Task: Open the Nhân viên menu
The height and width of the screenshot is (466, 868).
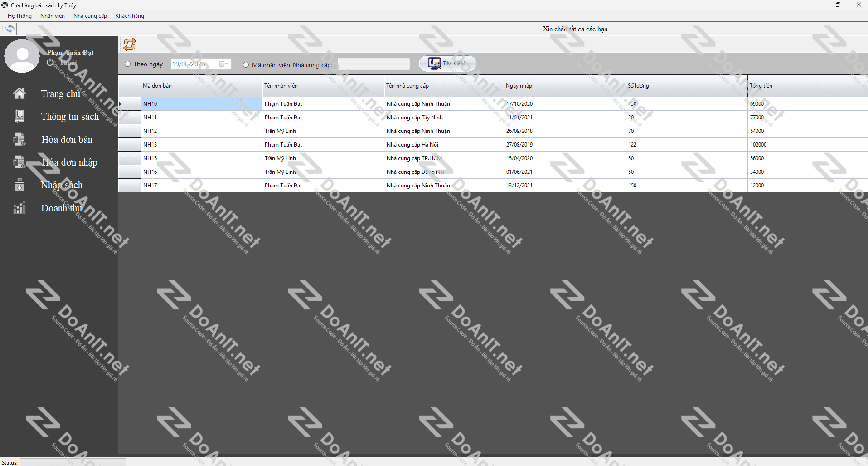Action: coord(53,16)
